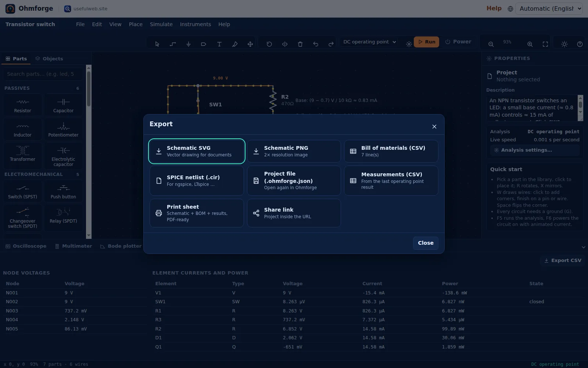Select the Print sheet export option

[x=197, y=213]
